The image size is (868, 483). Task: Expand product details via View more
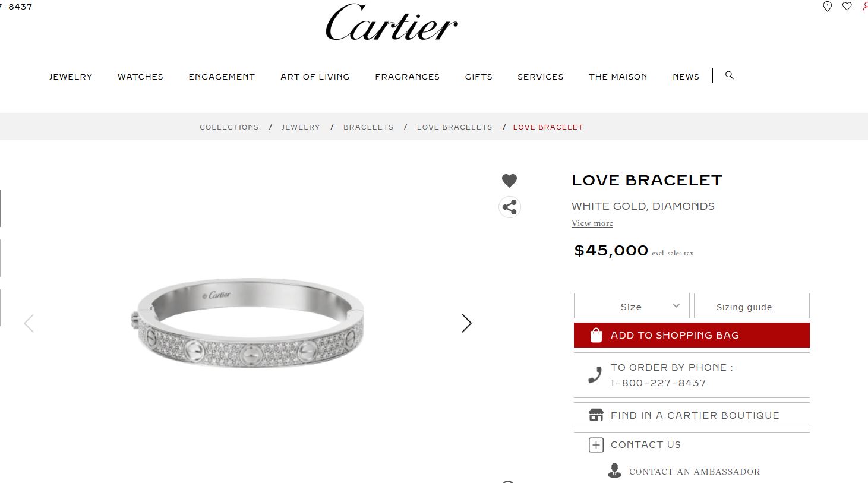tap(592, 223)
